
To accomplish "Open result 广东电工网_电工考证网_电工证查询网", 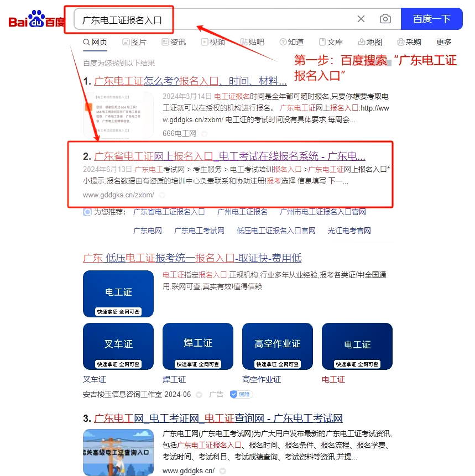I will 218,418.
